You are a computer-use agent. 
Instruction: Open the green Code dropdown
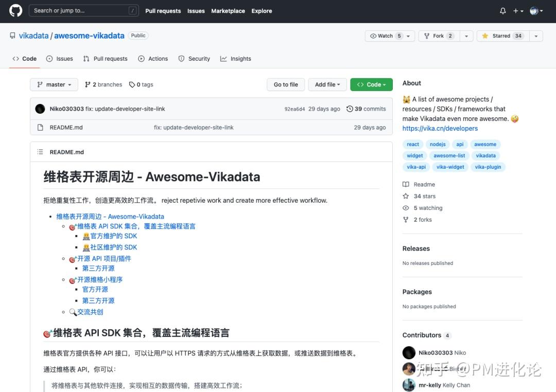click(371, 84)
